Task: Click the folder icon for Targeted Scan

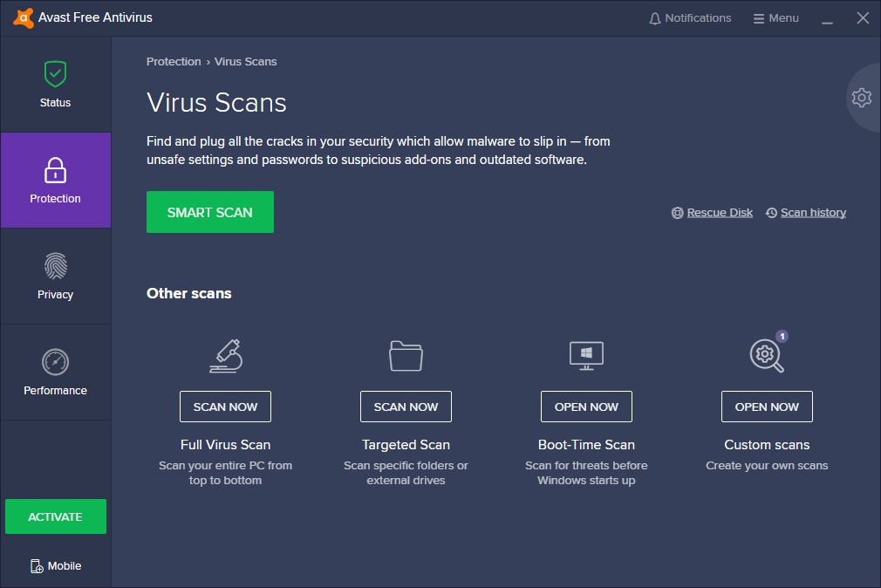Action: (406, 356)
